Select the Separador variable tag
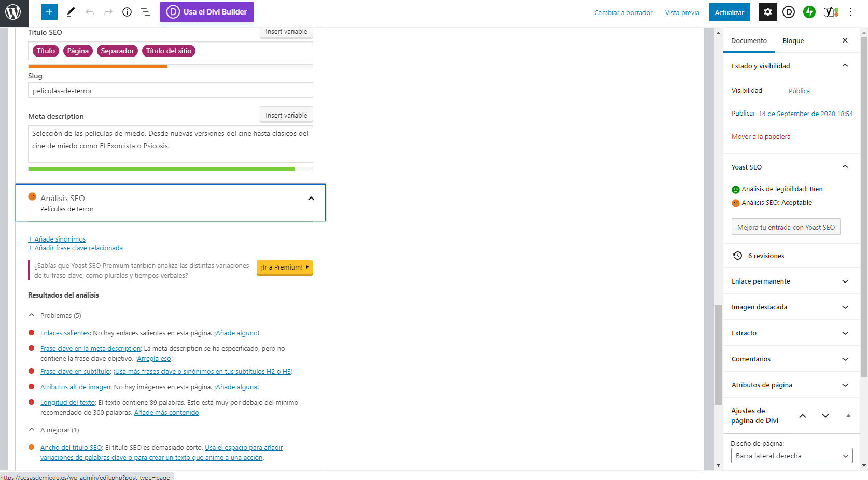 pos(117,51)
